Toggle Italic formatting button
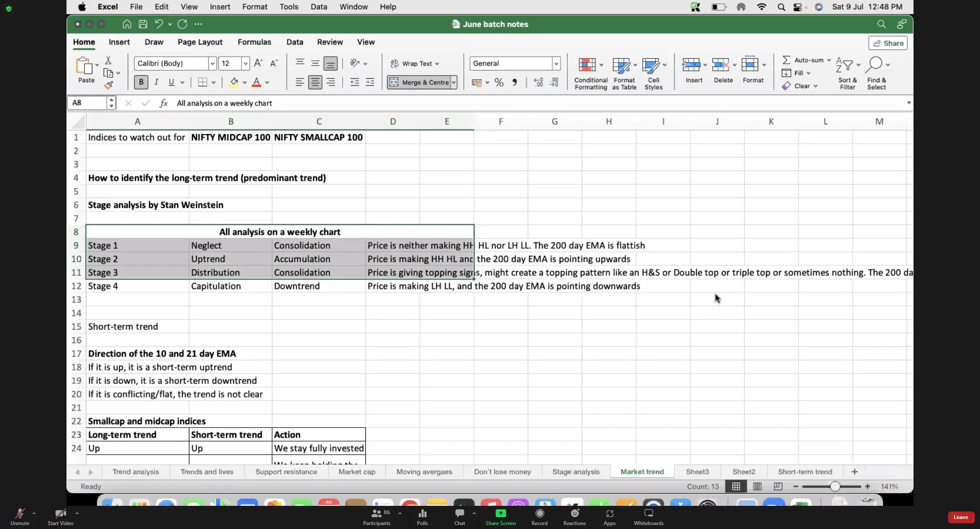Image resolution: width=980 pixels, height=529 pixels. 156,82
